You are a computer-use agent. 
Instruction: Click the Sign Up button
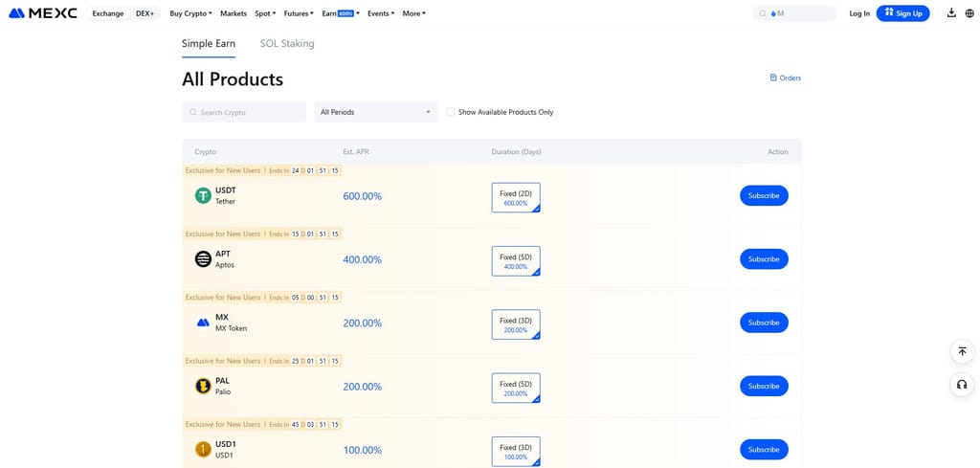pos(903,13)
